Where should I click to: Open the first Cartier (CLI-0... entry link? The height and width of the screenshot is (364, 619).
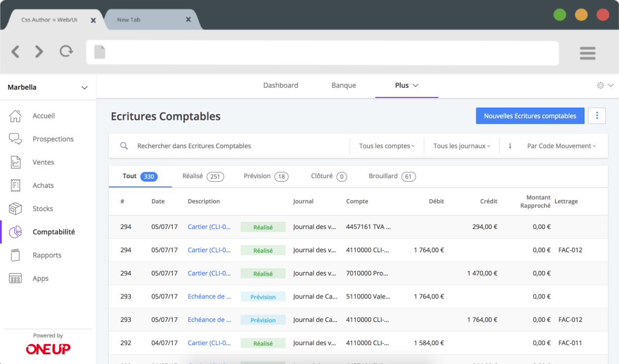point(209,227)
